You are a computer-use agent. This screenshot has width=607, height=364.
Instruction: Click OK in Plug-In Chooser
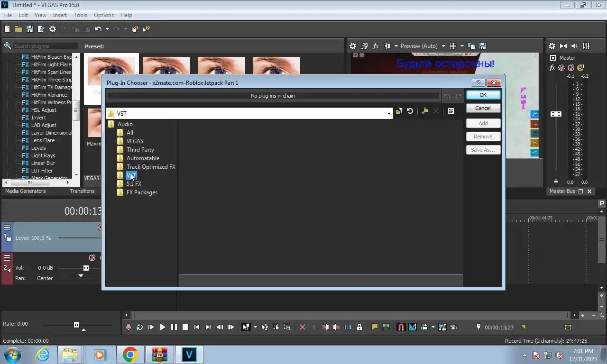483,95
